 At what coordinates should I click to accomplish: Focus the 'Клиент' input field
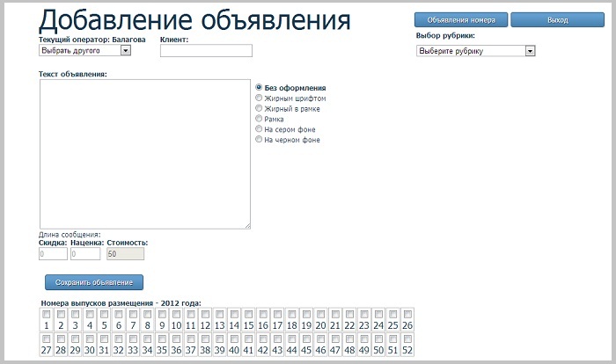point(206,51)
